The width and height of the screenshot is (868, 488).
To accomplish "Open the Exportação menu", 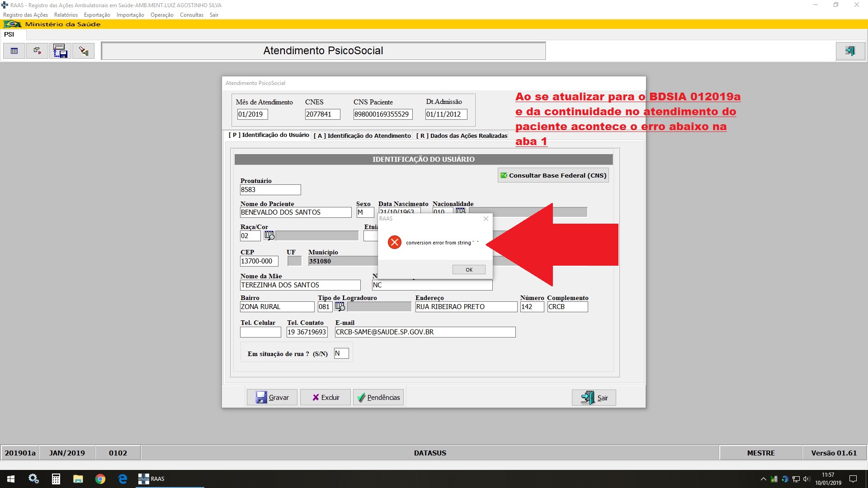I will pos(97,15).
